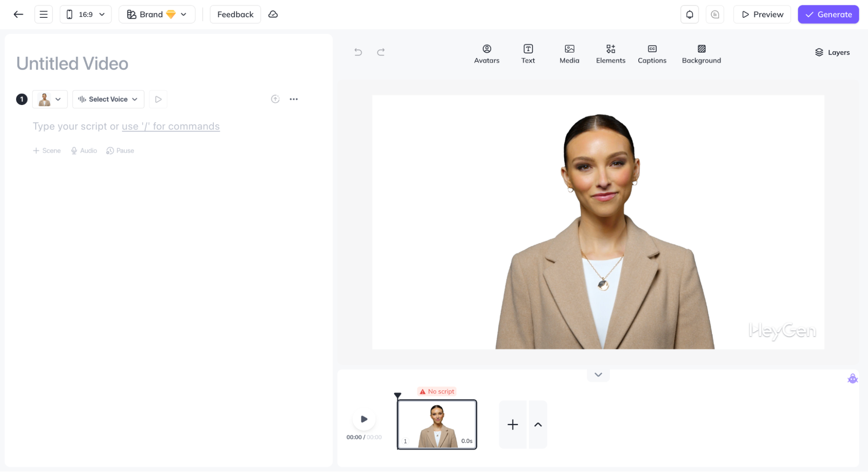Click the cloud save icon in top toolbar
868x472 pixels.
coord(273,14)
